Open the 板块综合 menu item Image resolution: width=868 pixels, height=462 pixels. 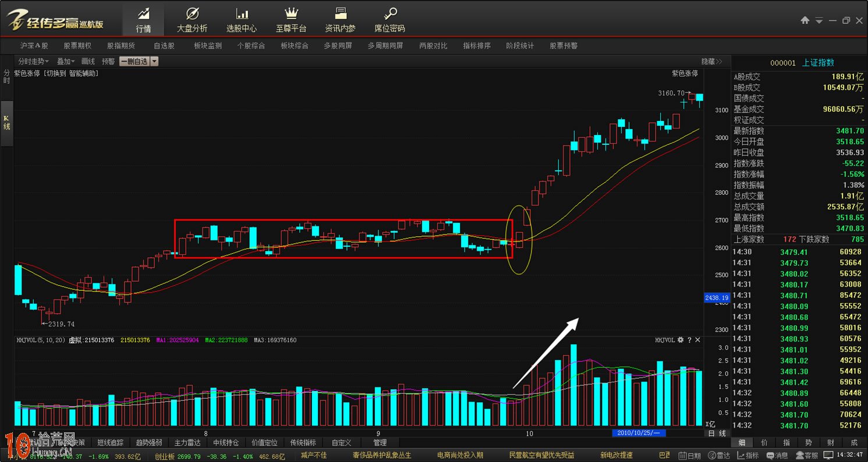(295, 45)
